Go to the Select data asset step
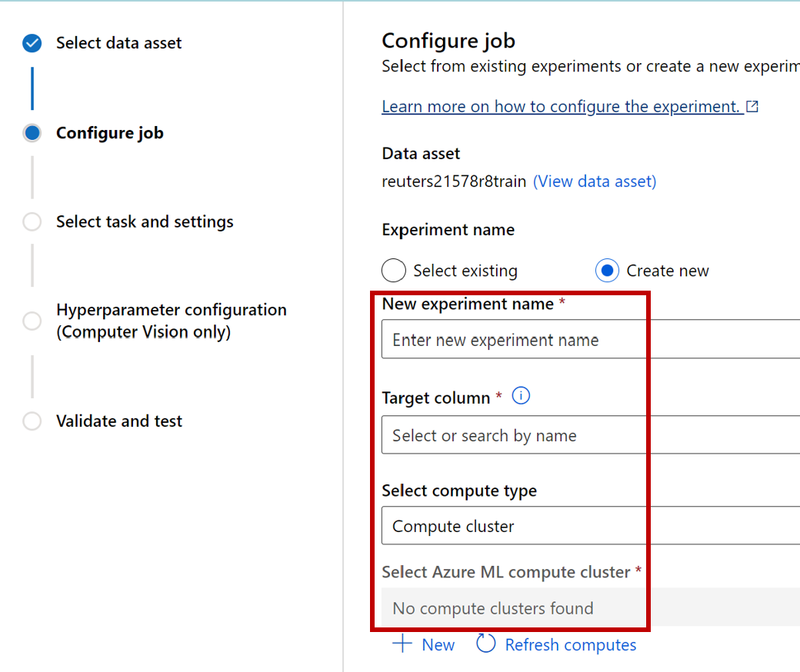 [119, 43]
